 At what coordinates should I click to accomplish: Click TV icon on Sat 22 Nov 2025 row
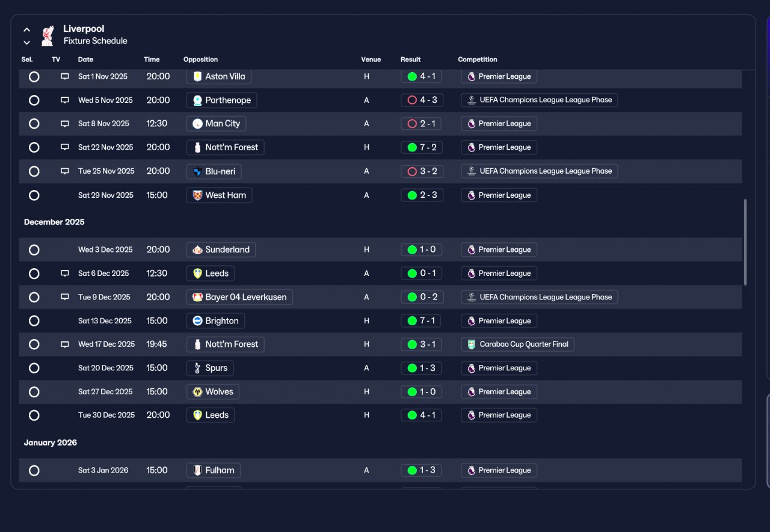tap(65, 147)
